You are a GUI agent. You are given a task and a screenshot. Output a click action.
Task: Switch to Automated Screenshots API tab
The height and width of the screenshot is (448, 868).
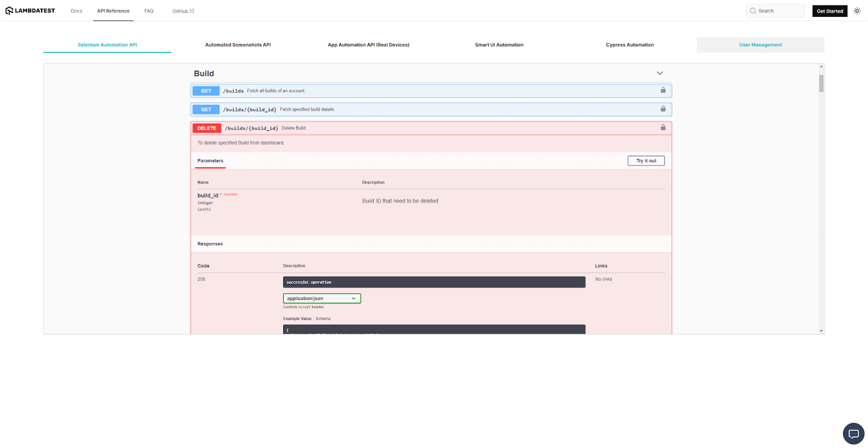(x=238, y=45)
